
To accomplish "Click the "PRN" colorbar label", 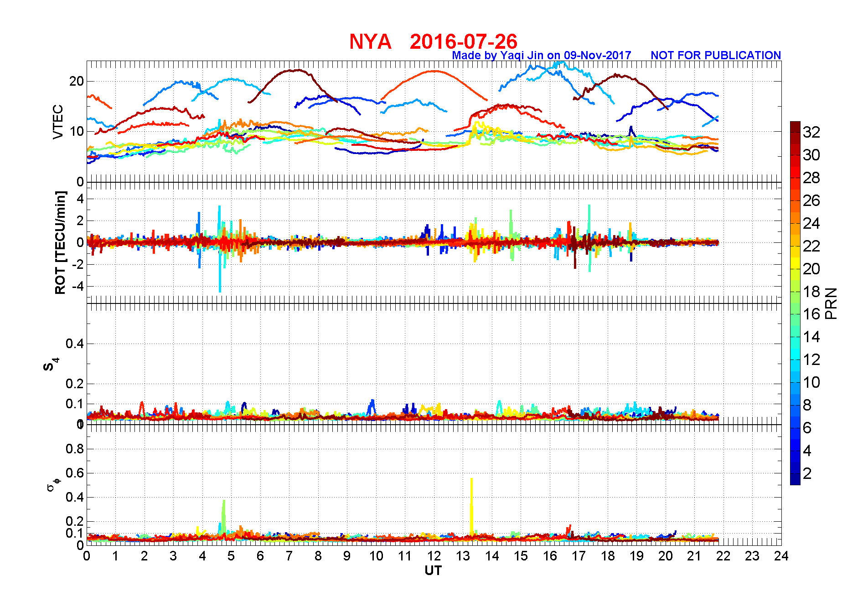I will (832, 303).
